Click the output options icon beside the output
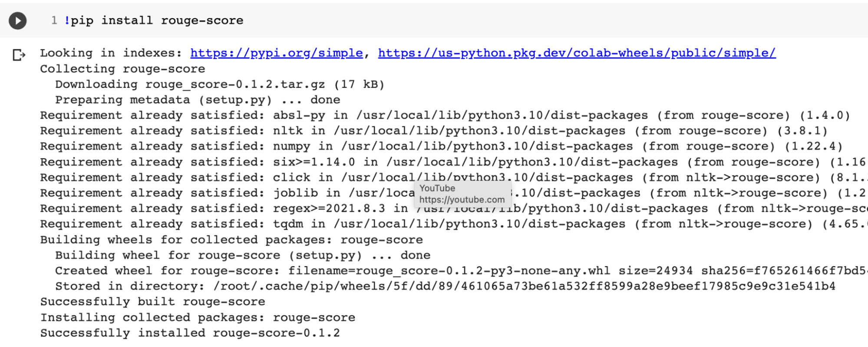 coord(19,55)
